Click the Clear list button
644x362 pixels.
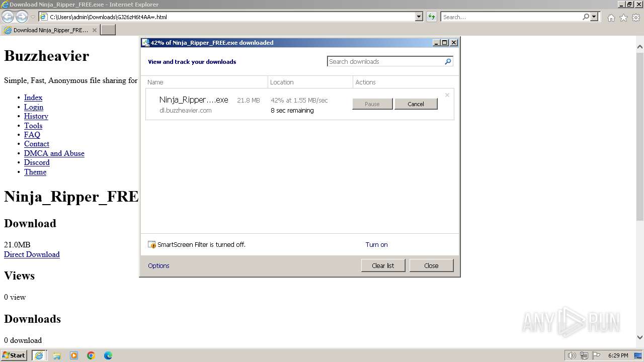click(383, 265)
